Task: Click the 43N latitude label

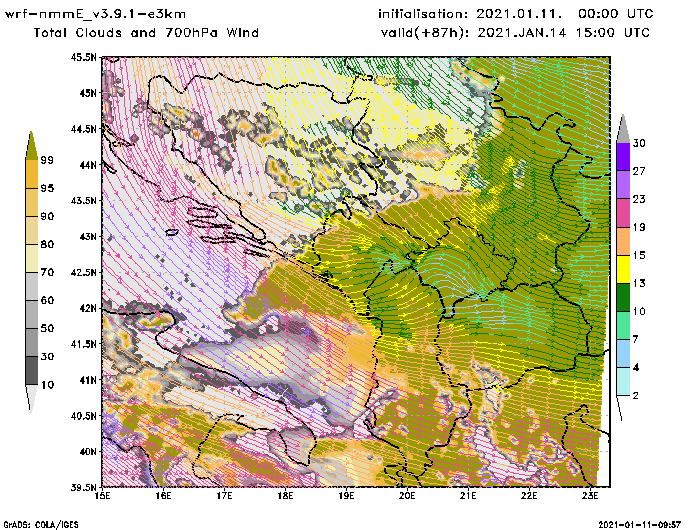Action: pos(88,236)
